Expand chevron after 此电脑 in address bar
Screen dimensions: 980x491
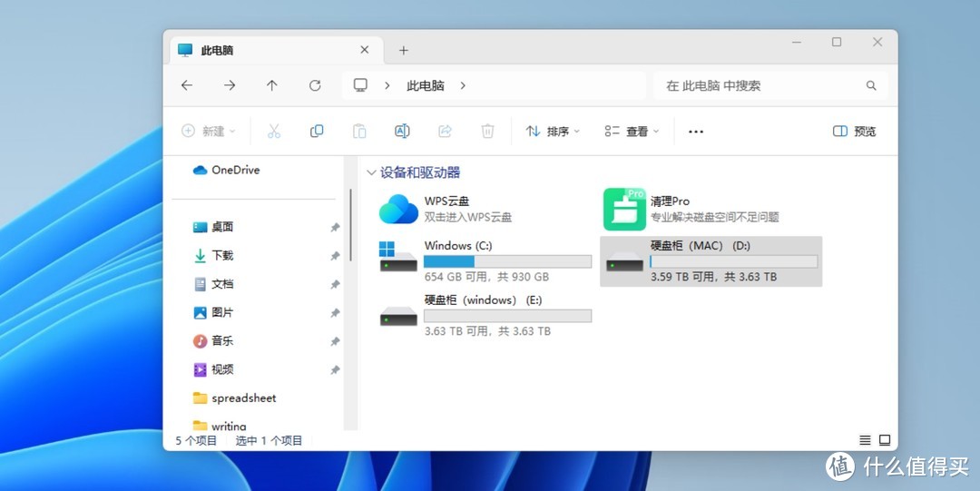click(463, 85)
